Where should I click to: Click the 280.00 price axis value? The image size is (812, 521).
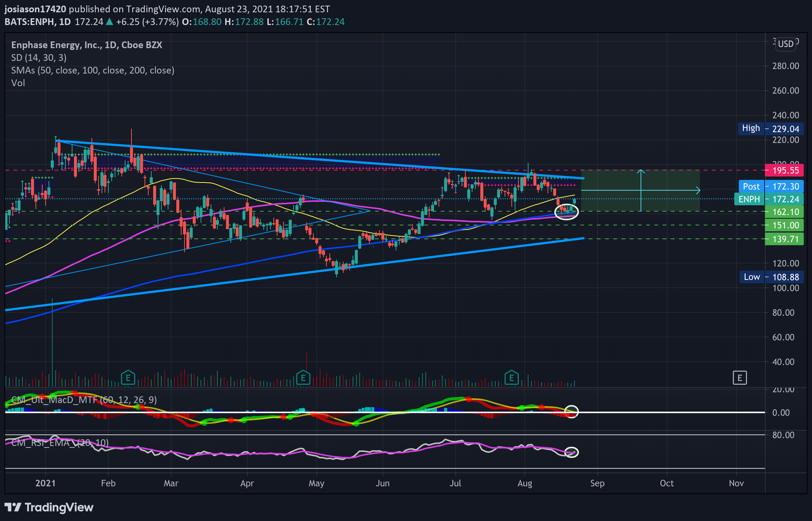[x=785, y=66]
